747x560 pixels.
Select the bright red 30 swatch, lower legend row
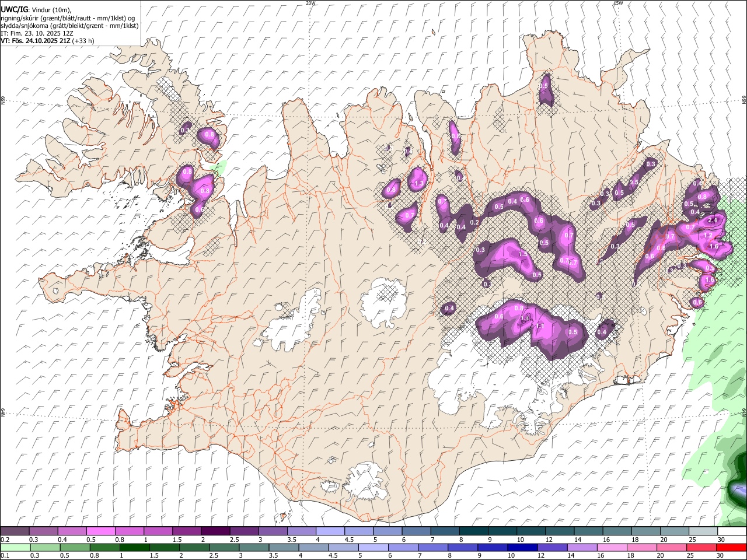[x=732, y=547]
